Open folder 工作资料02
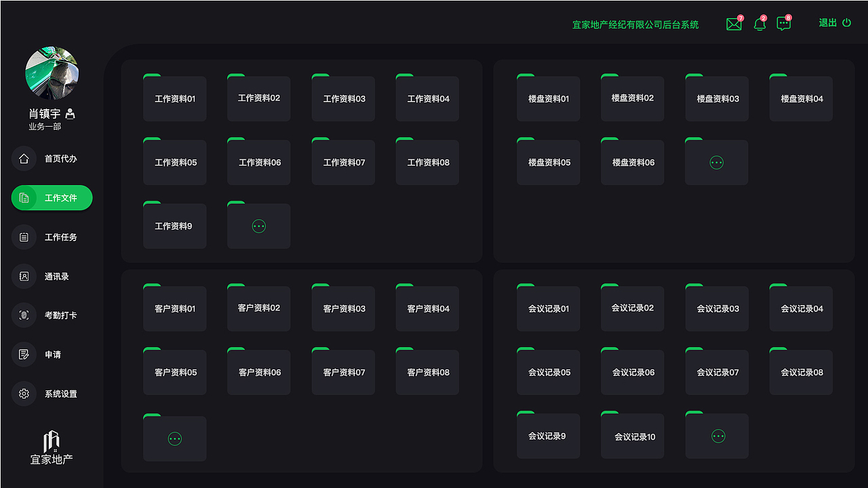The image size is (868, 488). [258, 98]
